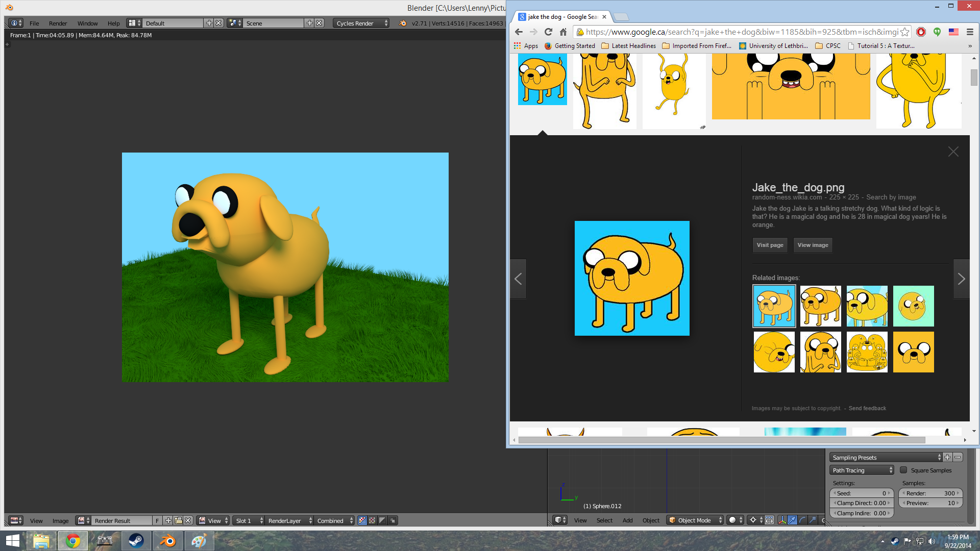Screen dimensions: 980x551
Task: Adjust Seed value field
Action: (x=862, y=493)
